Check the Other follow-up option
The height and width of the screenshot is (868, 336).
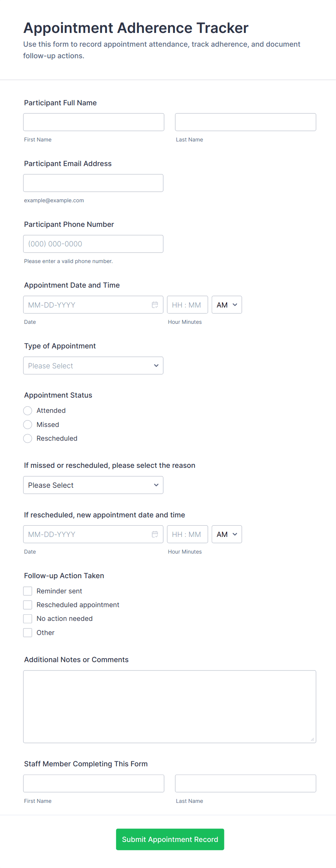[x=28, y=632]
